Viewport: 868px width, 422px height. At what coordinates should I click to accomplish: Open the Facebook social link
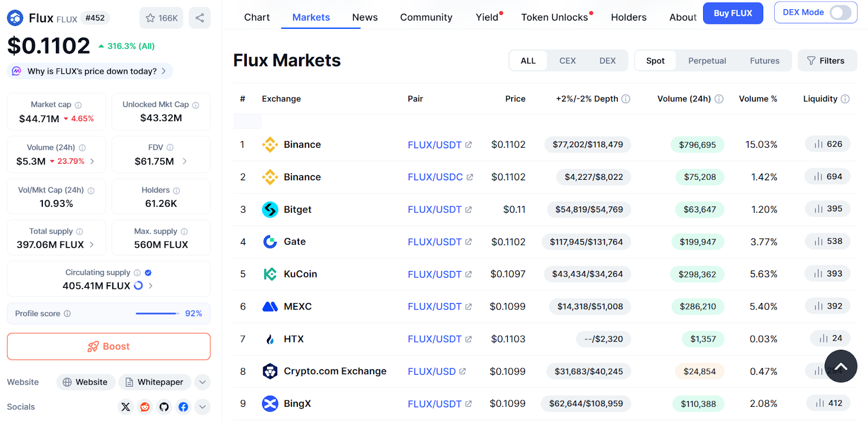tap(183, 407)
